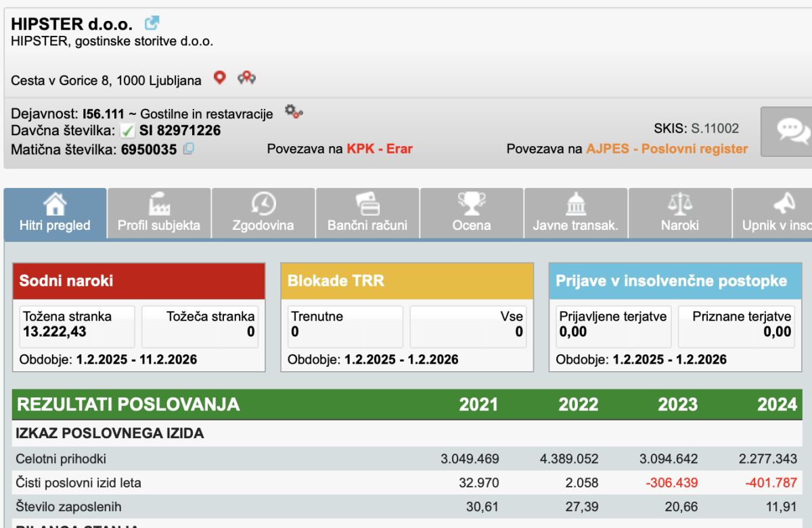812x528 pixels.
Task: Switch to the Naroki tab
Action: tap(680, 214)
